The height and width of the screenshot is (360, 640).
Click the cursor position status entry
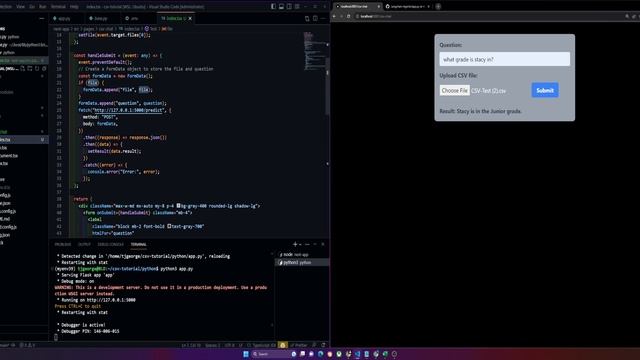coord(191,345)
